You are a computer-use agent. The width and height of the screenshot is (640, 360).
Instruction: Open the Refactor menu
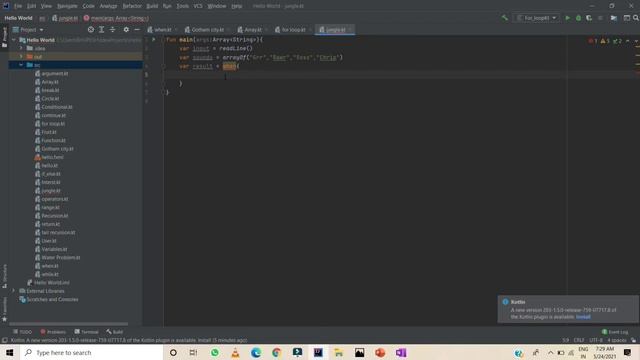tap(132, 6)
